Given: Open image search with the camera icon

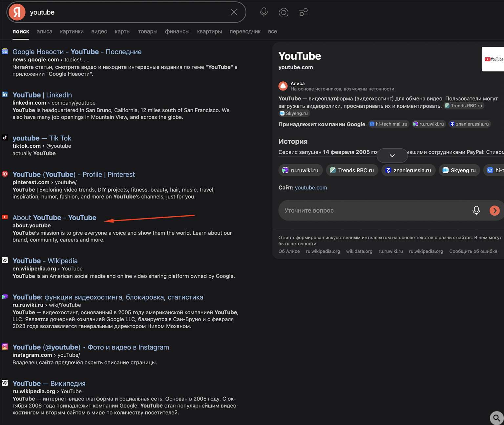Looking at the screenshot, I should (283, 12).
